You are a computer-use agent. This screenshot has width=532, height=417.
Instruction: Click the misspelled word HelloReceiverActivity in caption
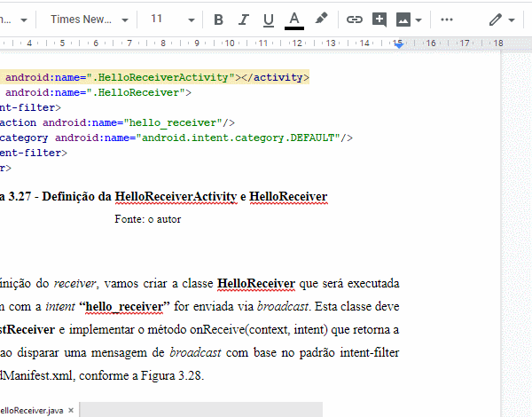click(176, 197)
